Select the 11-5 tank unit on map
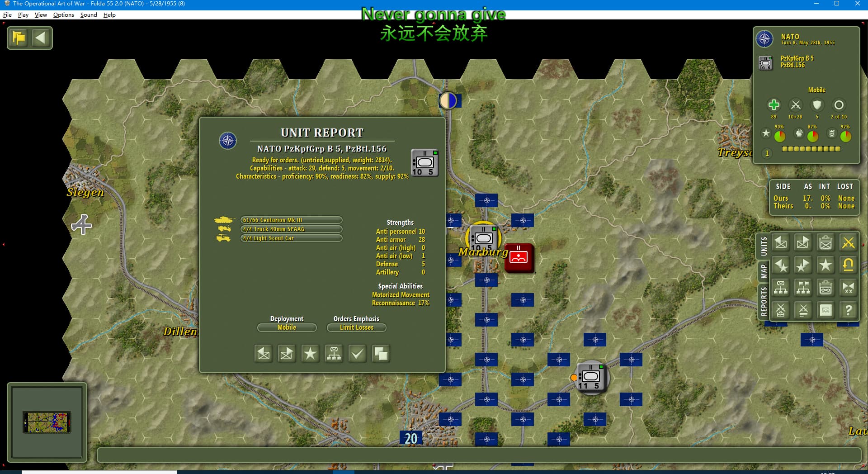The image size is (868, 474). 590,377
